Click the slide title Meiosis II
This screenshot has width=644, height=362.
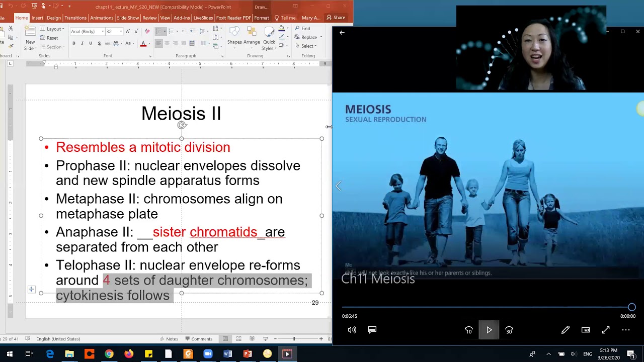[x=181, y=114]
